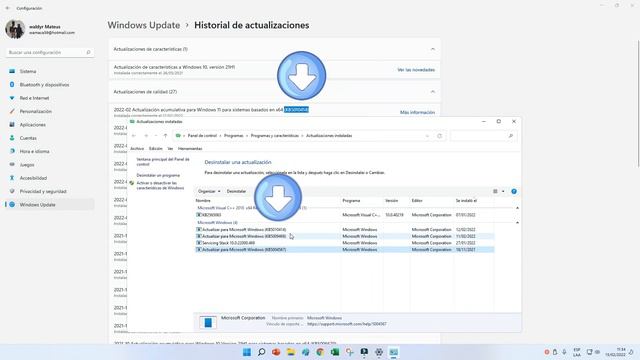The image size is (640, 360).
Task: Select the Windows update installed 12/02/2022
Action: (x=344, y=230)
